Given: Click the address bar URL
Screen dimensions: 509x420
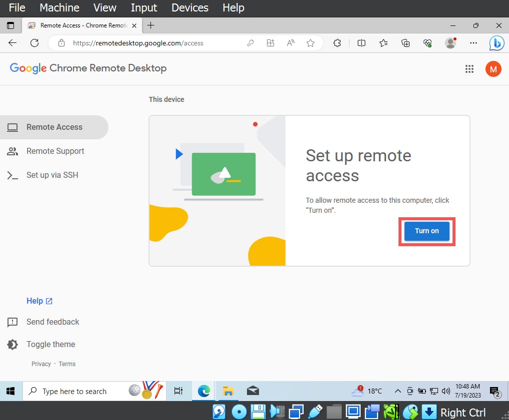Looking at the screenshot, I should coord(138,43).
